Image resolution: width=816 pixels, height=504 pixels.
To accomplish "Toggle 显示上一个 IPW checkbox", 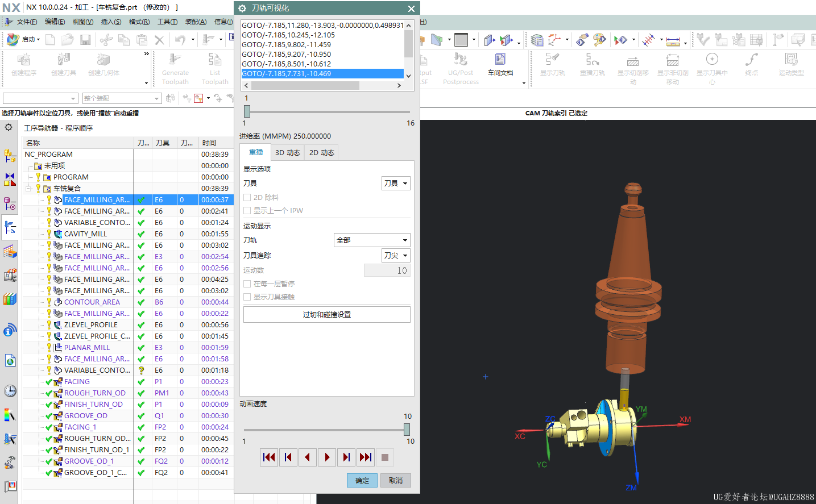I will [247, 210].
